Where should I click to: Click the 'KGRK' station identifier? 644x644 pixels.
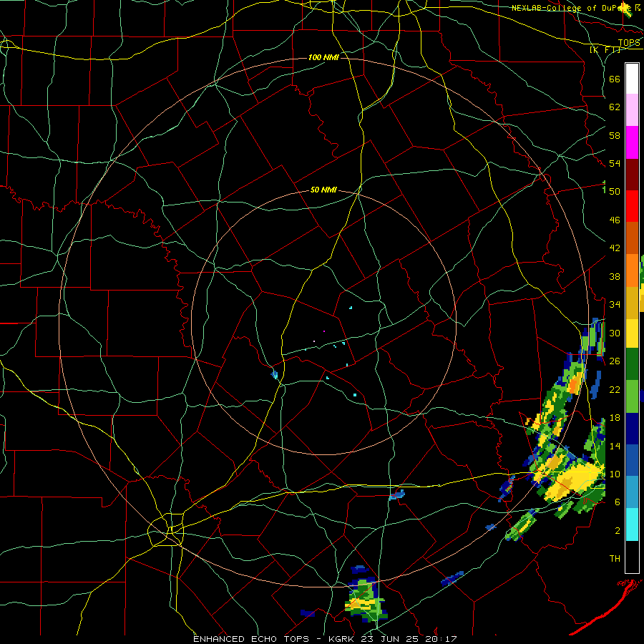coord(342,639)
